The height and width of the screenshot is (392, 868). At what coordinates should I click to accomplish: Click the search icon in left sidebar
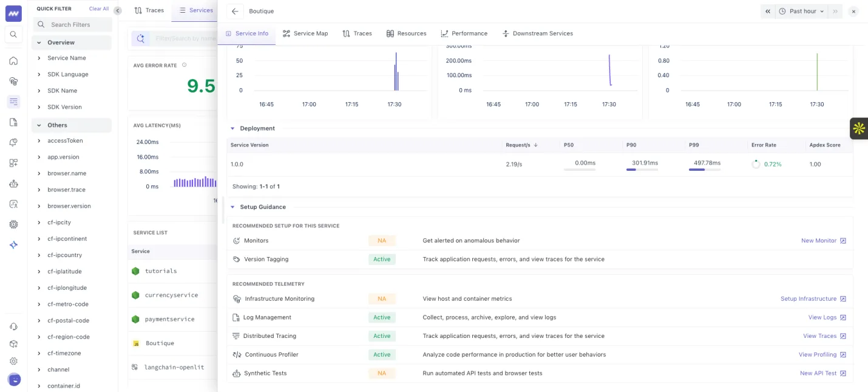(x=13, y=35)
